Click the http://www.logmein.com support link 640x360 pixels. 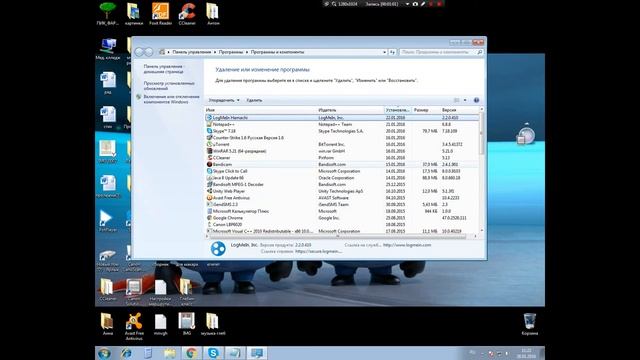(407, 245)
